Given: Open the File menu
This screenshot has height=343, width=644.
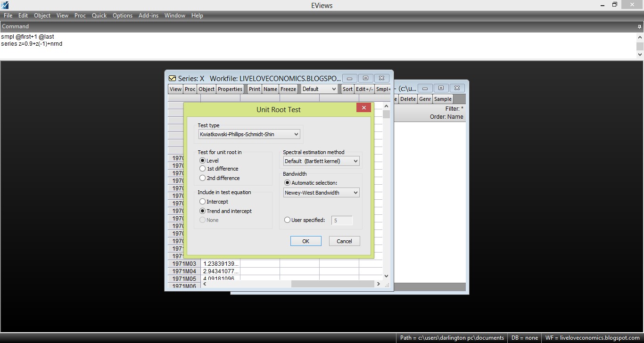Looking at the screenshot, I should pyautogui.click(x=8, y=16).
